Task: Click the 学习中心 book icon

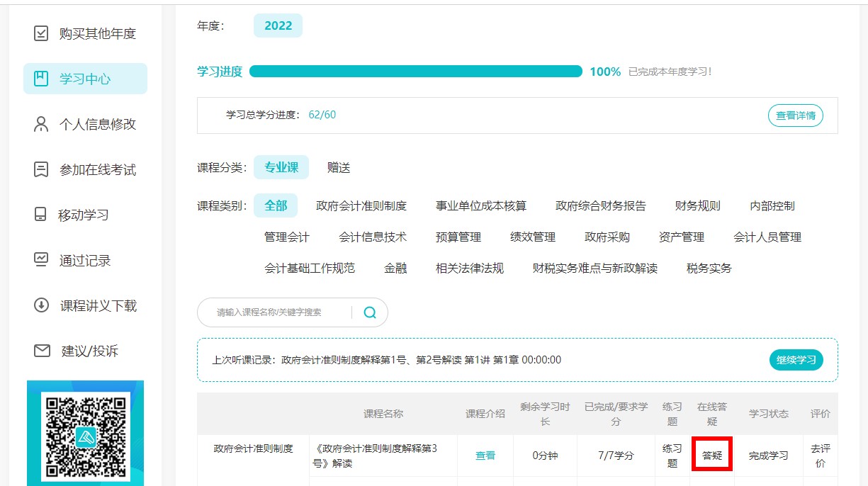Action: (42, 79)
